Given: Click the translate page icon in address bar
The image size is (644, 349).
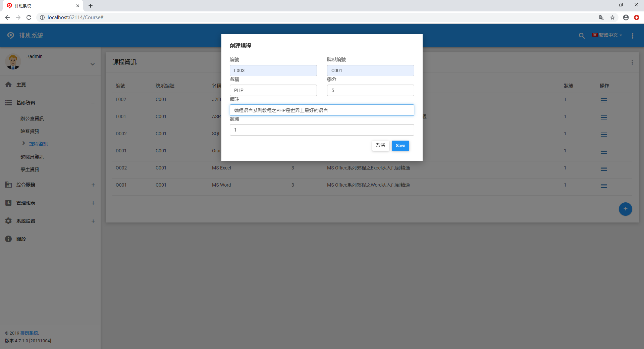Looking at the screenshot, I should click(602, 17).
